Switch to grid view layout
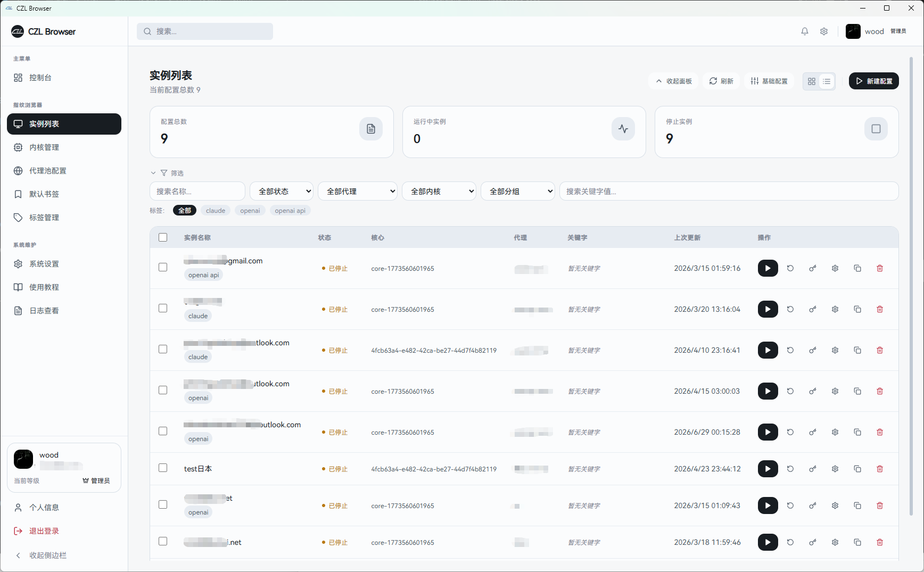Viewport: 924px width, 572px height. (x=812, y=81)
